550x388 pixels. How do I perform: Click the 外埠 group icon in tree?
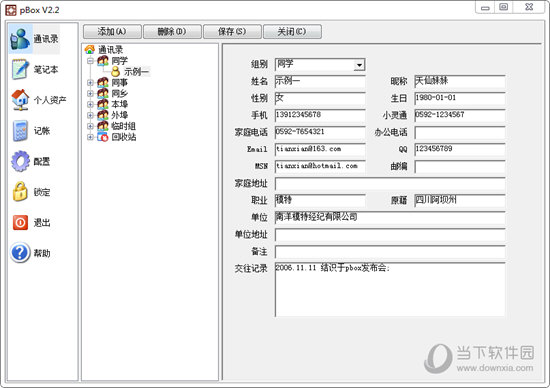[102, 115]
